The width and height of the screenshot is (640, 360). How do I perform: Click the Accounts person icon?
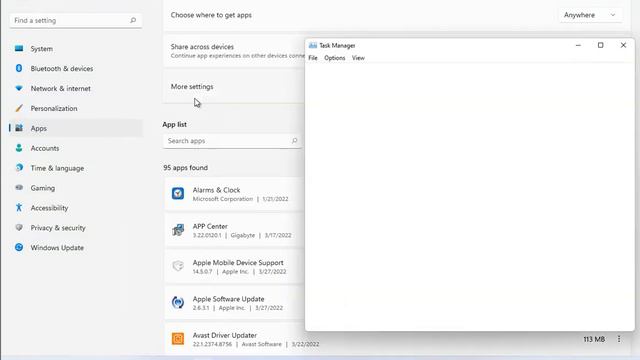[x=19, y=148]
